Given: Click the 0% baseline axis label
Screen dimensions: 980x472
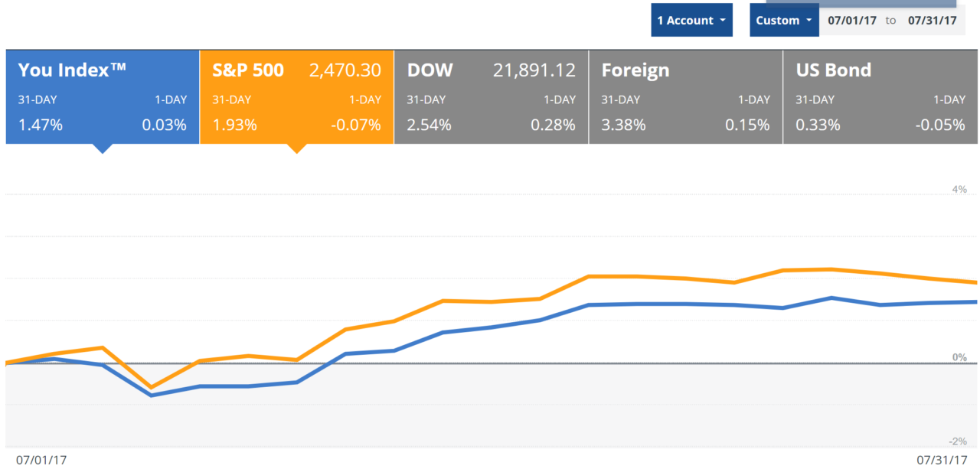Looking at the screenshot, I should [959, 357].
